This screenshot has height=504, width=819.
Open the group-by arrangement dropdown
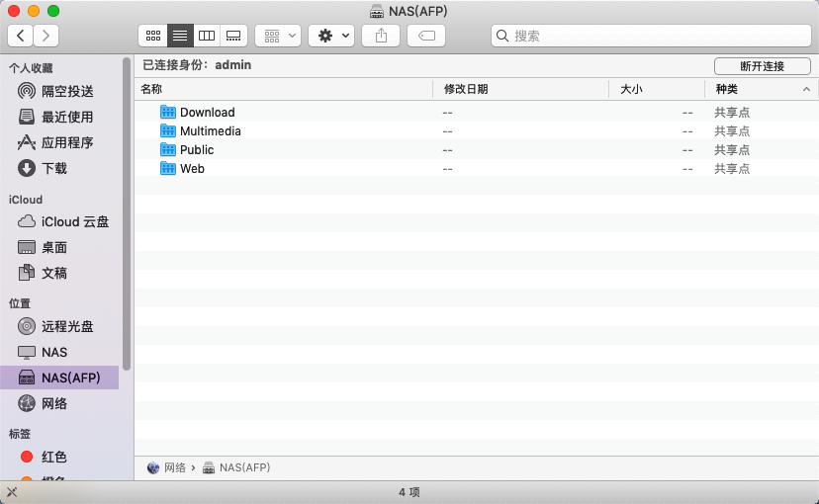coord(278,36)
